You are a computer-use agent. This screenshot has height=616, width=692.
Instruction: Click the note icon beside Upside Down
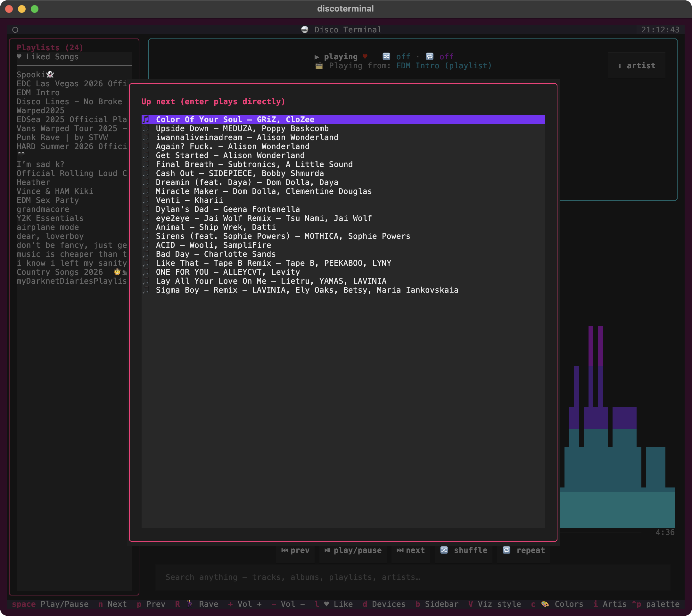click(x=146, y=128)
